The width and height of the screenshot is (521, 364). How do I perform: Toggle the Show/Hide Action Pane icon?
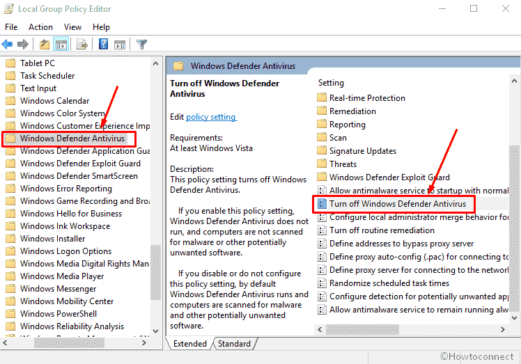tap(120, 44)
